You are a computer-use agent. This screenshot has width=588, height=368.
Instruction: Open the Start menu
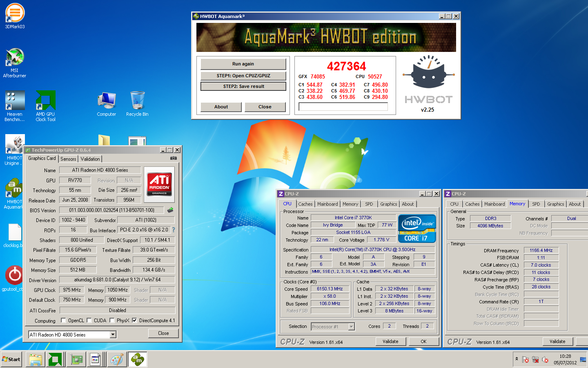pyautogui.click(x=11, y=359)
